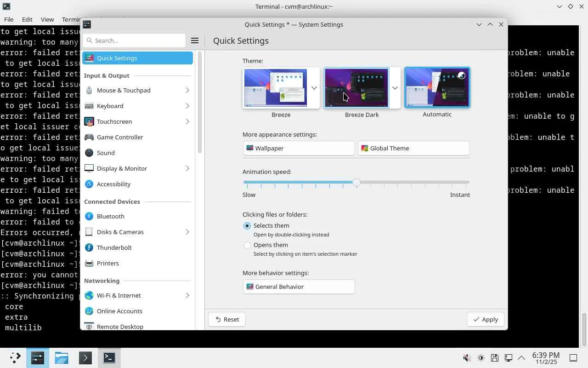Expand the Wi-Fi & Internet submenu arrow

coord(187,295)
